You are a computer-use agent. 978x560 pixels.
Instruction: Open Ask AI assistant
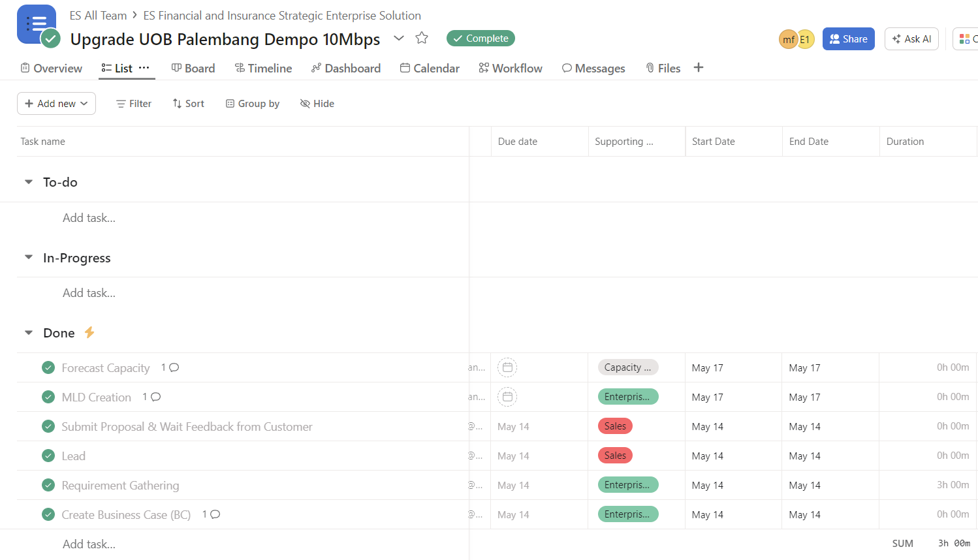pyautogui.click(x=911, y=39)
